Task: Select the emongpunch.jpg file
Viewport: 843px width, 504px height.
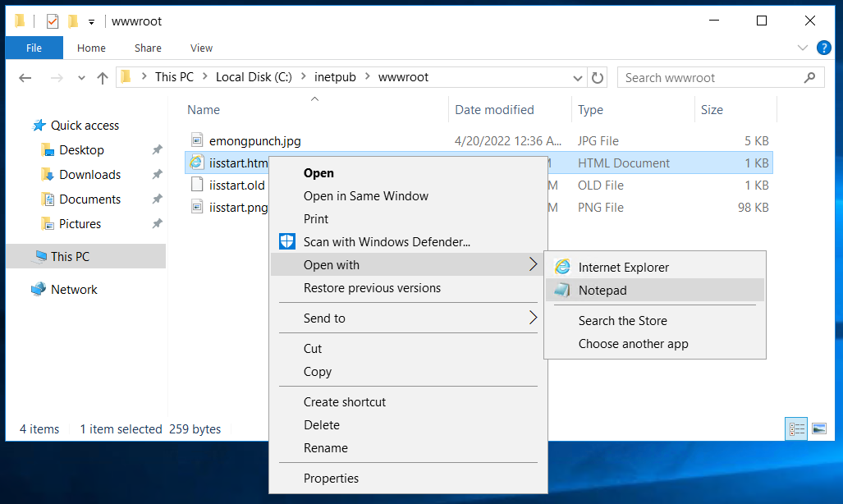Action: tap(254, 141)
